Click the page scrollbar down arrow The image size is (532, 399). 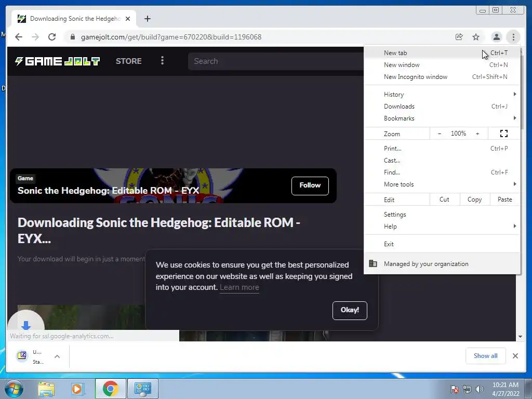click(x=520, y=337)
